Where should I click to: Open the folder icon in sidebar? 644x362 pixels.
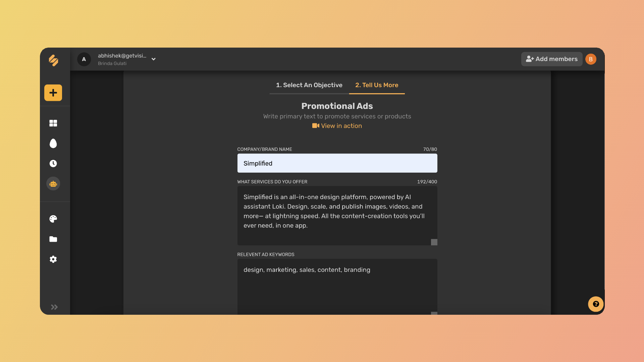pos(53,239)
